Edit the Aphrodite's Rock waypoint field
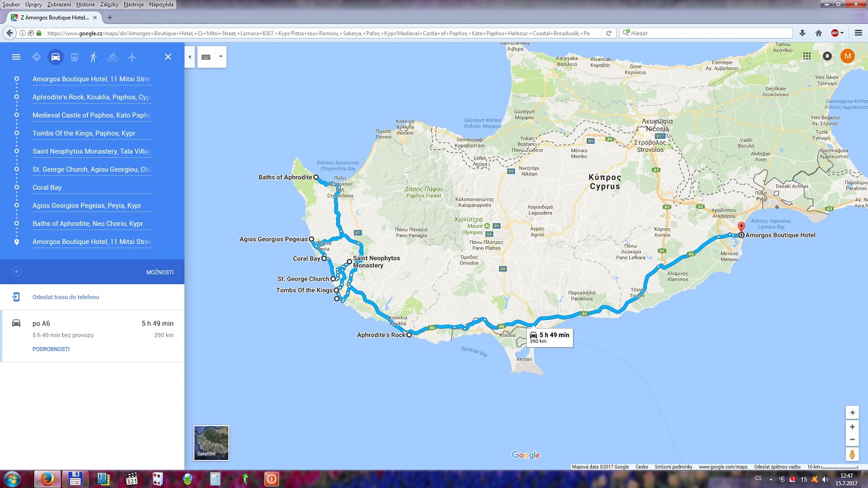 point(92,97)
